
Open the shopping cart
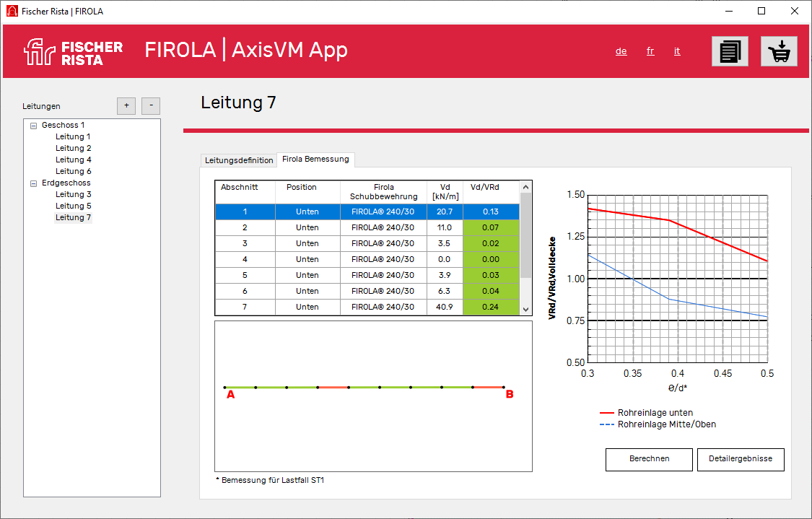pos(779,51)
